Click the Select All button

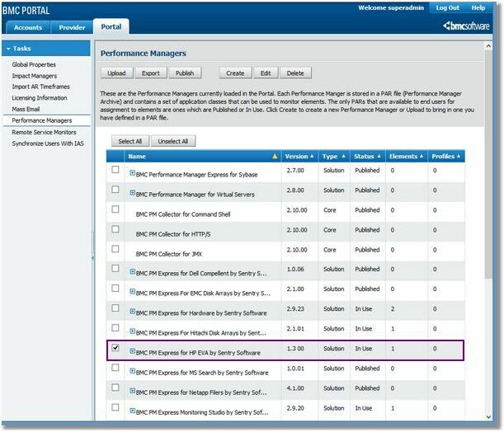tap(130, 141)
